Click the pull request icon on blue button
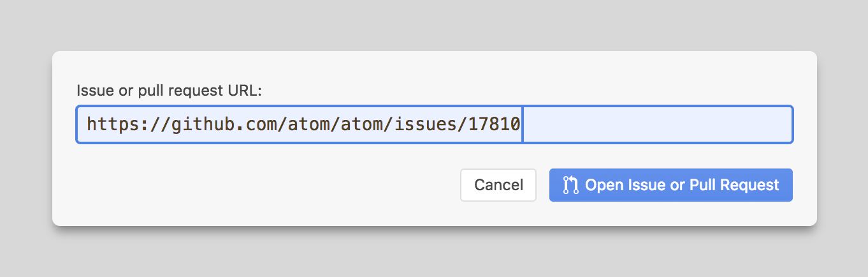 pyautogui.click(x=570, y=185)
